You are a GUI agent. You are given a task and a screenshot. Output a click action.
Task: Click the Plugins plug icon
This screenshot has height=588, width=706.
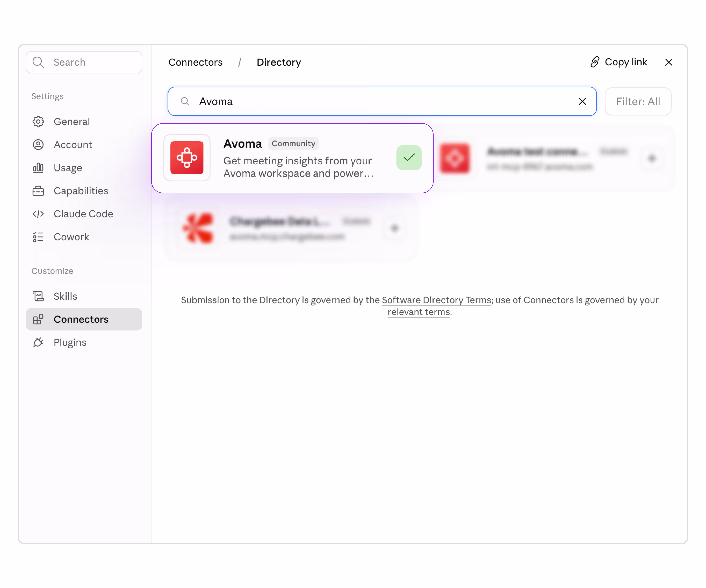coord(38,342)
